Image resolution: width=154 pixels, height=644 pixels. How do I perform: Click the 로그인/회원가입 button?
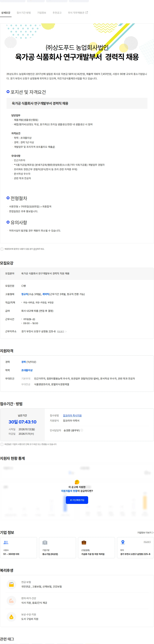(x=77, y=500)
